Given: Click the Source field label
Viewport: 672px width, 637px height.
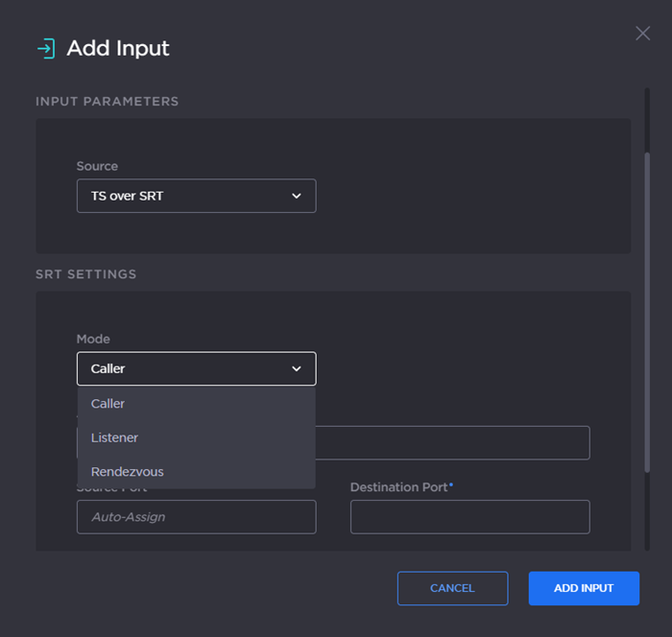Looking at the screenshot, I should pos(97,166).
